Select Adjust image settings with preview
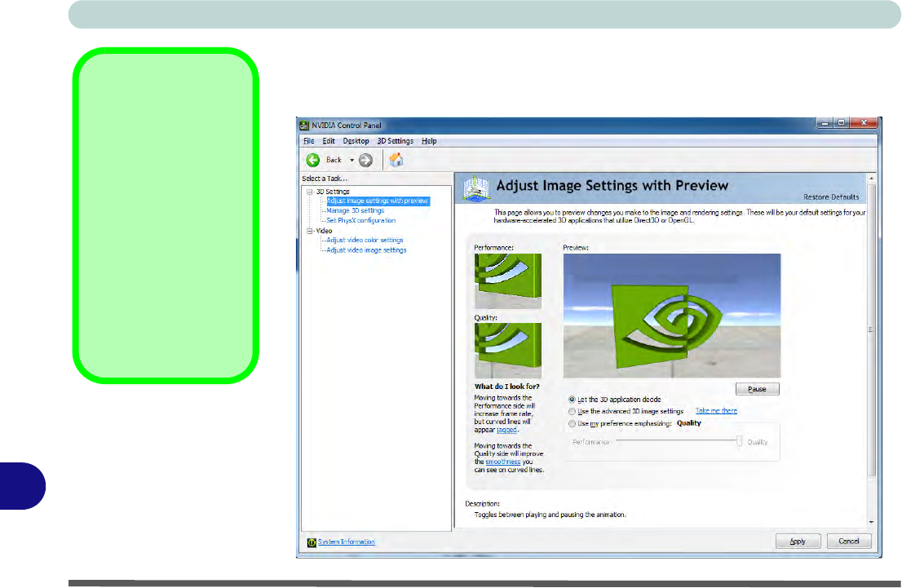Screen dimensions: 902x588 coord(378,201)
